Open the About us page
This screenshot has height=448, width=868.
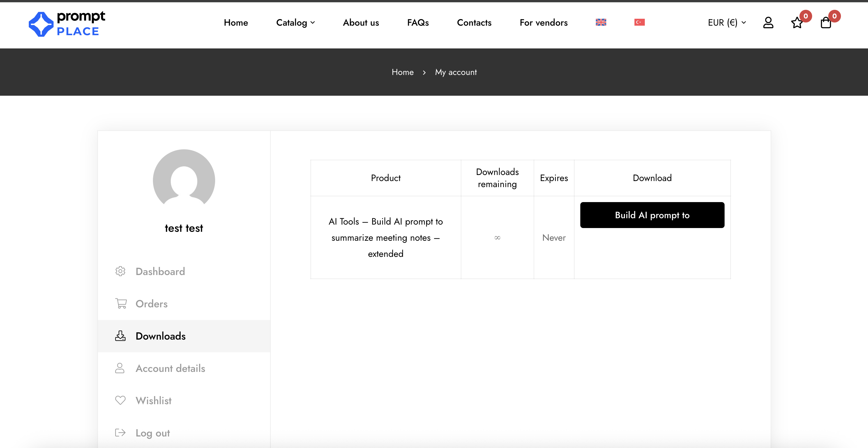pos(361,22)
